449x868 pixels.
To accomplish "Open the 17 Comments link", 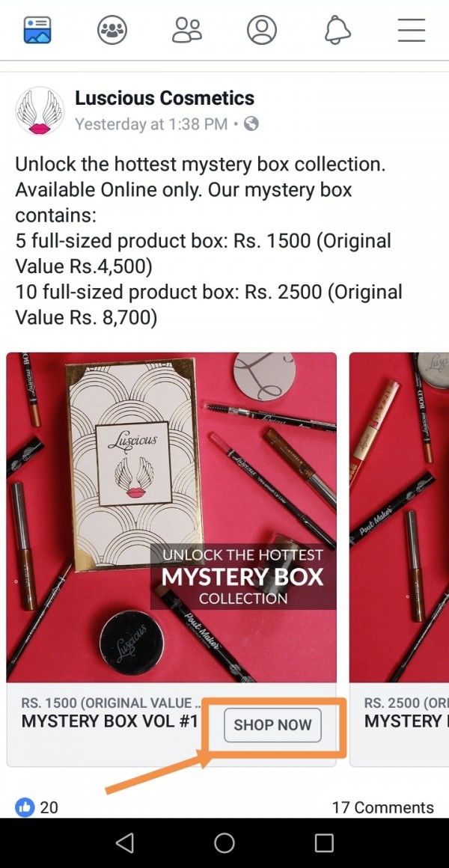I will (x=382, y=807).
